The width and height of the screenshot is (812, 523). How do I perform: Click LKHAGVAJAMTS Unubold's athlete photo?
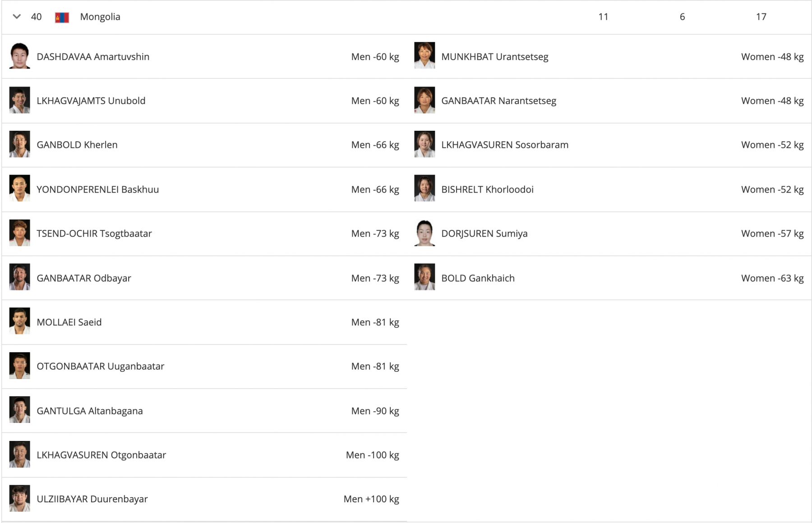pos(19,100)
